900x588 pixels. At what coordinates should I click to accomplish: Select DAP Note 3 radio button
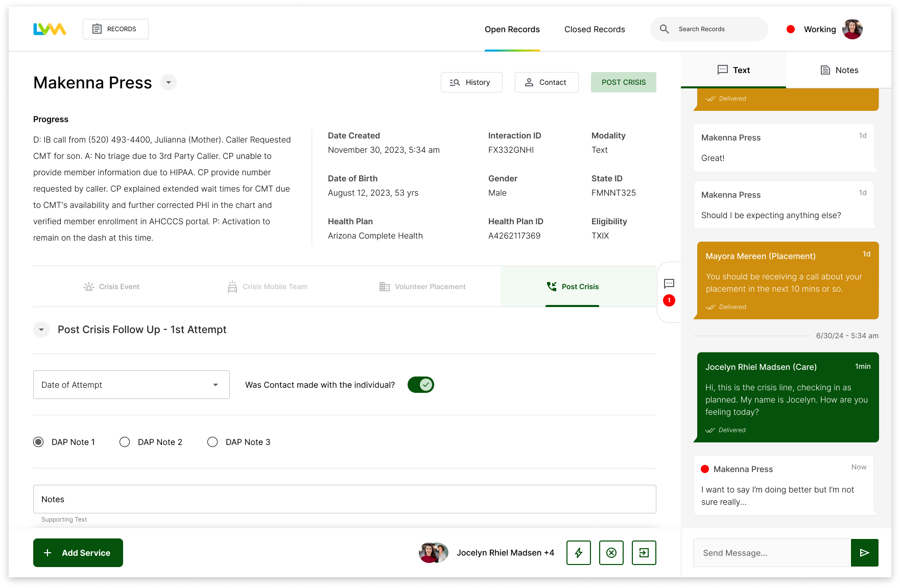tap(212, 442)
